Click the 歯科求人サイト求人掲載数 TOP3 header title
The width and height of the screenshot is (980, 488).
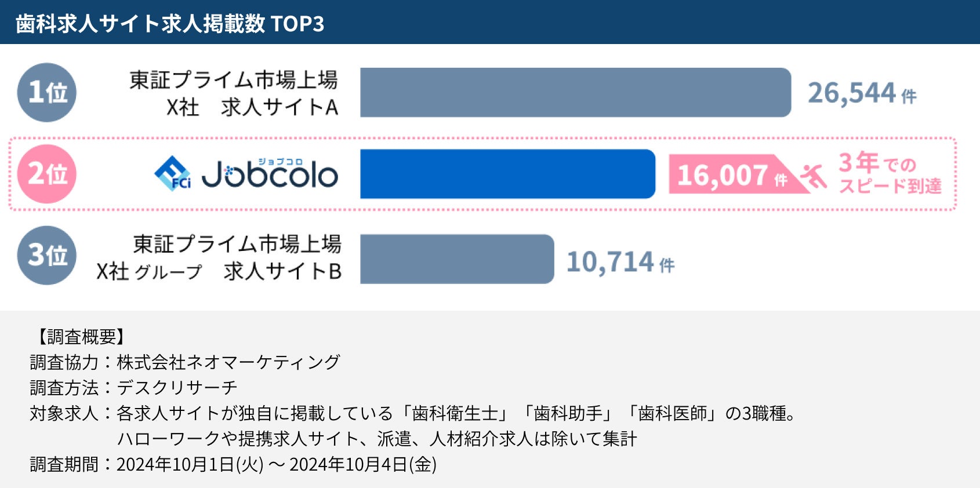point(170,24)
